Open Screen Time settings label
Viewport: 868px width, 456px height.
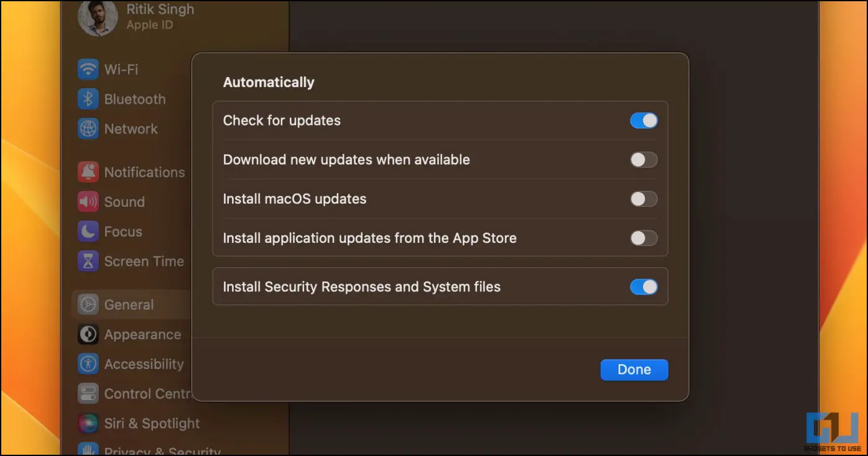pos(144,262)
